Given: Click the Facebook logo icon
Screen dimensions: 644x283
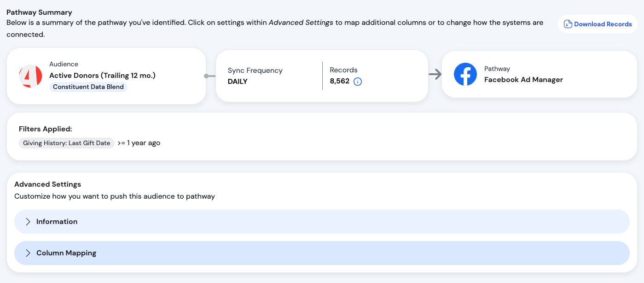Looking at the screenshot, I should (x=465, y=74).
